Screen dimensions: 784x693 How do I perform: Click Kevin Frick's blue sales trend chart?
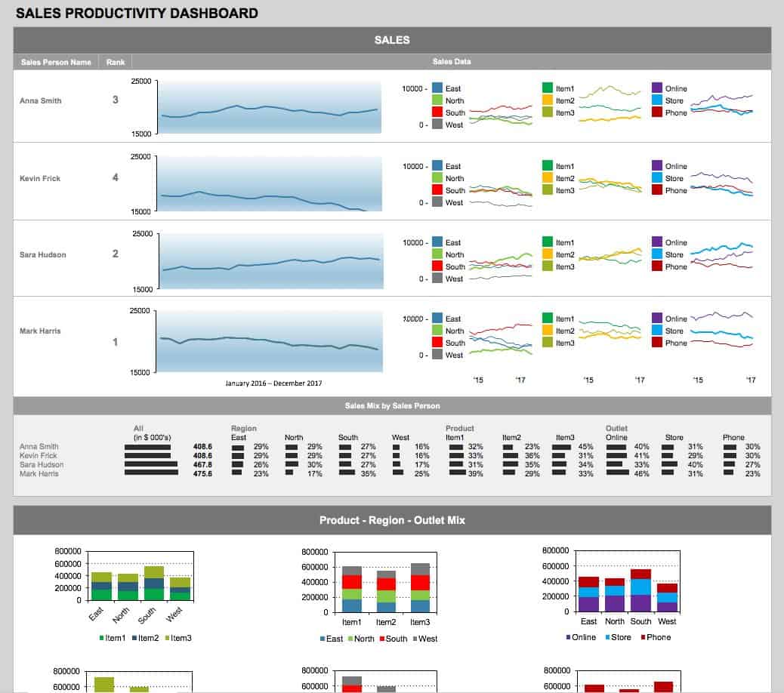(x=269, y=185)
